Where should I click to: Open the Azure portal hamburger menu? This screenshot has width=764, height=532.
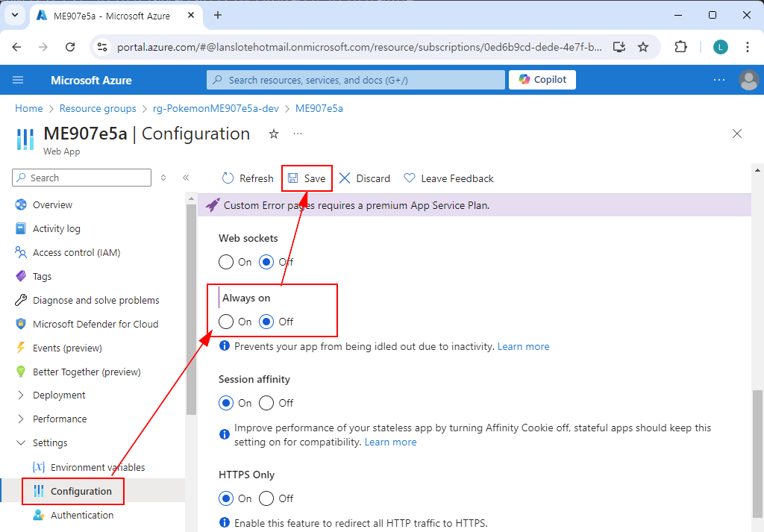click(18, 80)
